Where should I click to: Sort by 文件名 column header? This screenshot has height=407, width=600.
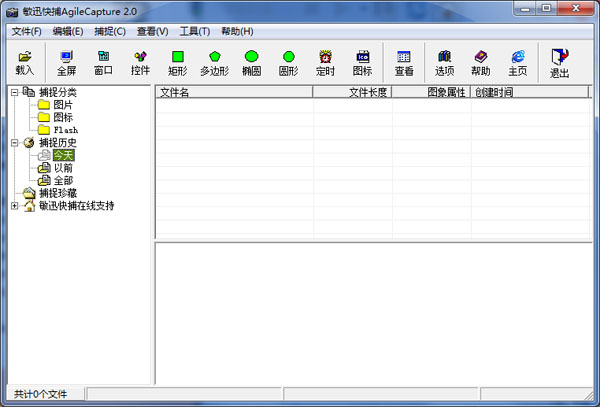(x=234, y=92)
